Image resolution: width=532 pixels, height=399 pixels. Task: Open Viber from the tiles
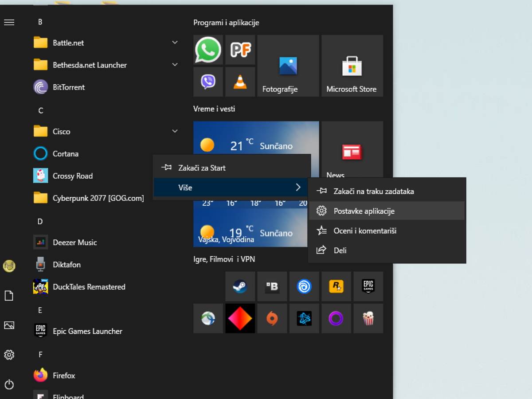tap(208, 82)
